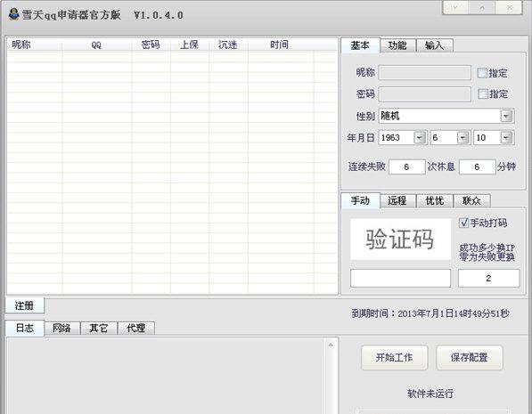Image resolution: width=532 pixels, height=414 pixels.
Task: Enable 指定 checkbox for 昵称
Action: [482, 73]
